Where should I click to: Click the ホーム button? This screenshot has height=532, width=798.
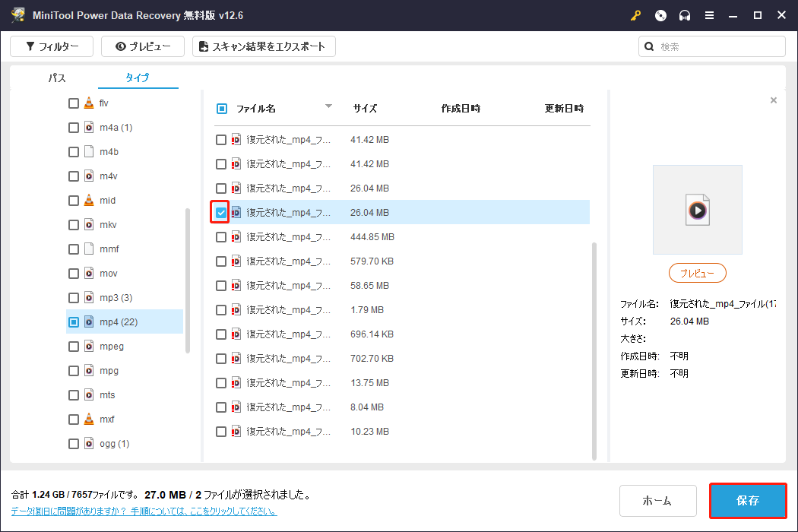coord(657,501)
